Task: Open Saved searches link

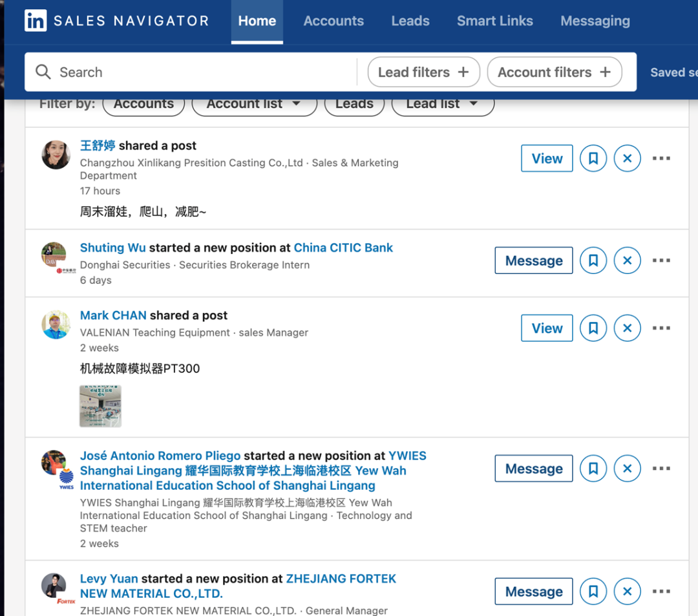Action: click(673, 72)
